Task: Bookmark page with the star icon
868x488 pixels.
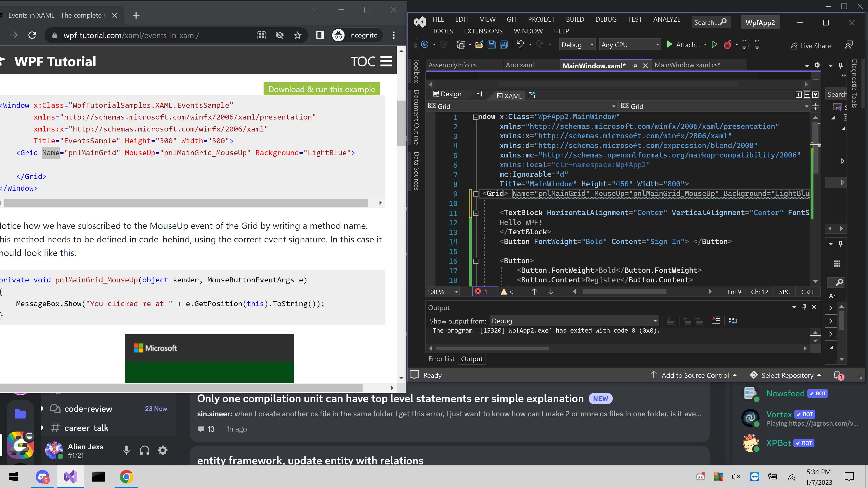Action: (297, 35)
